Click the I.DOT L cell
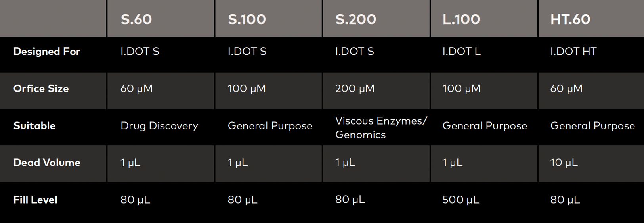 [461, 52]
